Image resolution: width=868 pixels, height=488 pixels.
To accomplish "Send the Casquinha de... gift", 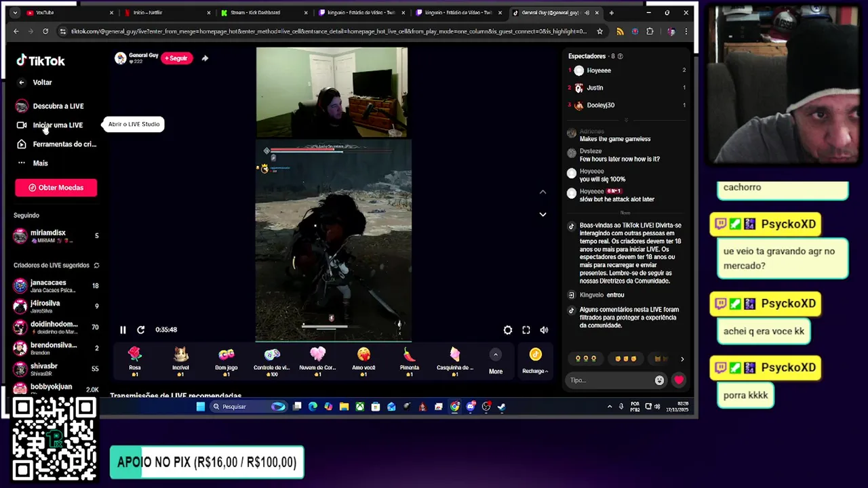I will tap(454, 361).
